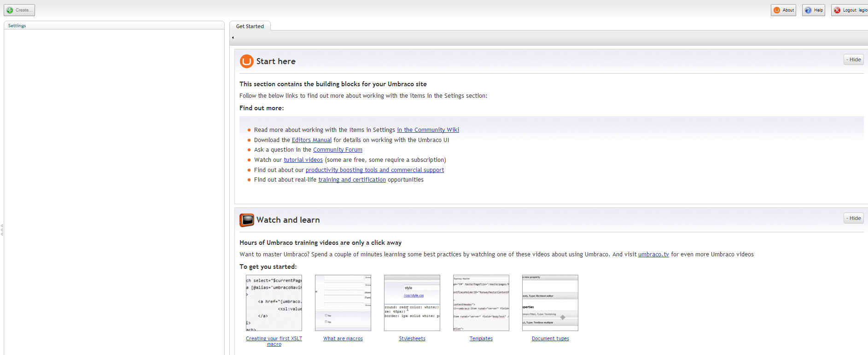Click the Umbraco logo icon beside Start here
This screenshot has width=868, height=355.
[247, 61]
